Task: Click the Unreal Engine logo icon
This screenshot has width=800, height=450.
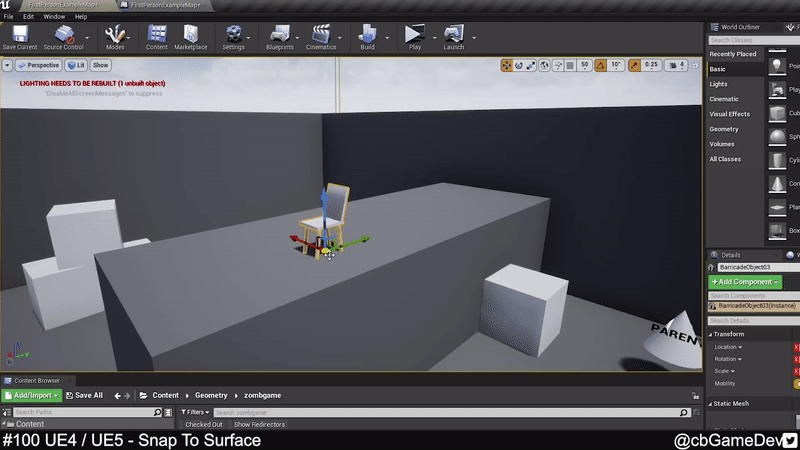Action: click(6, 5)
